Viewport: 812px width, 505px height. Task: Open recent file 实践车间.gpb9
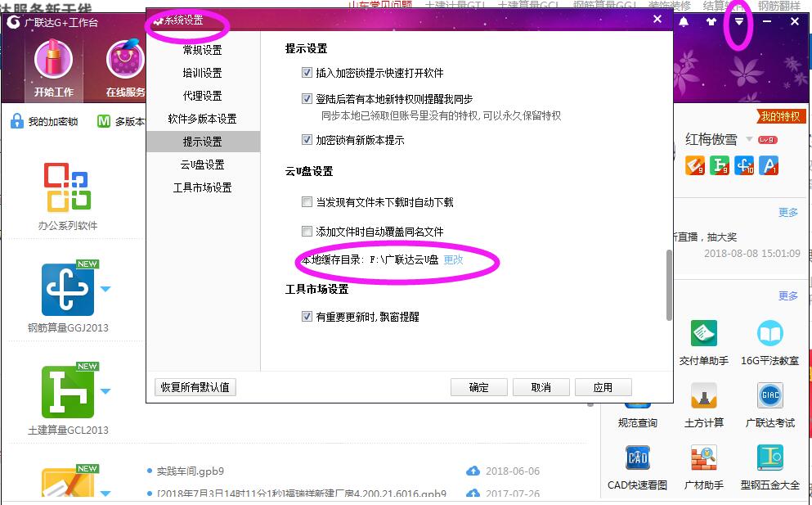click(x=190, y=471)
